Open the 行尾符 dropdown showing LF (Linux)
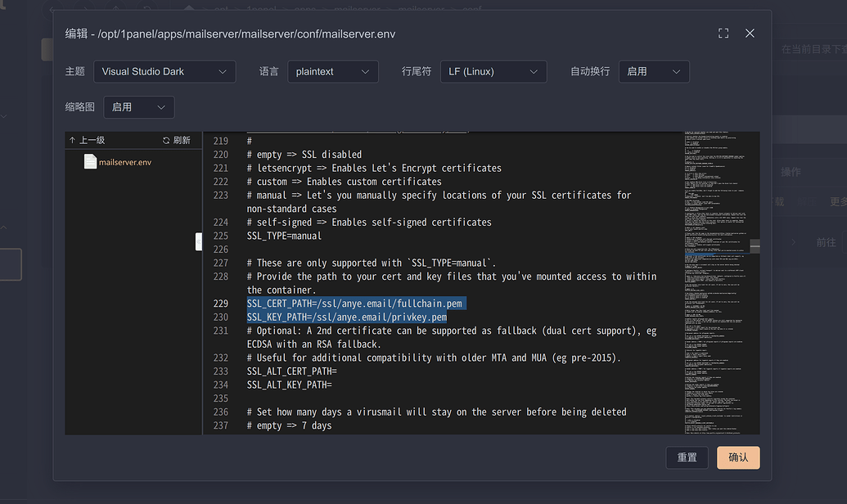847x504 pixels. pyautogui.click(x=493, y=71)
